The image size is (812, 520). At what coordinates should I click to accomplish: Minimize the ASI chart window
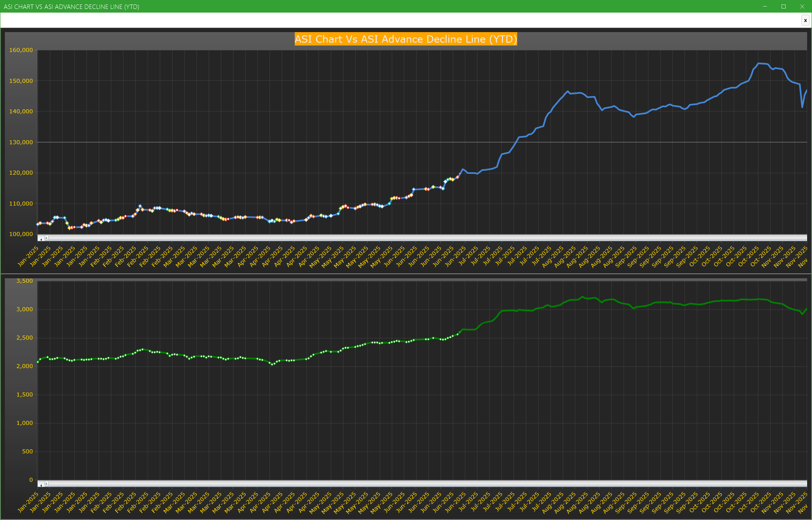click(765, 6)
